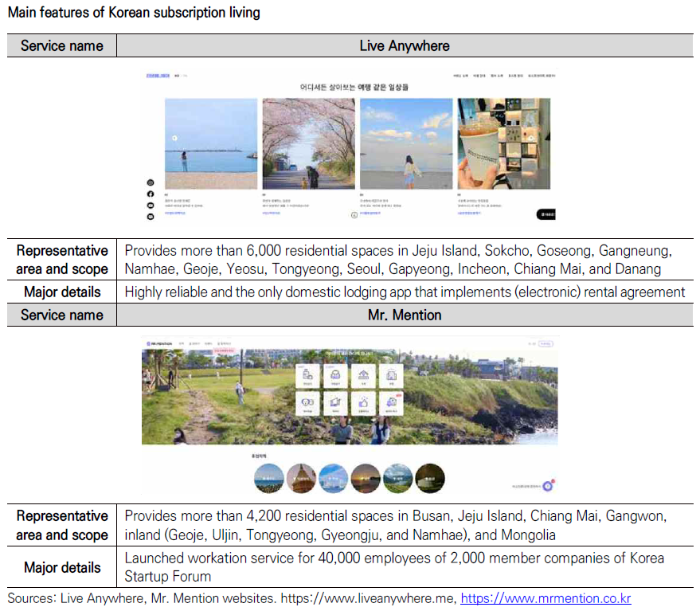Click the outlined button at Mr. Mention's top-right
This screenshot has height=611, width=700.
546,344
